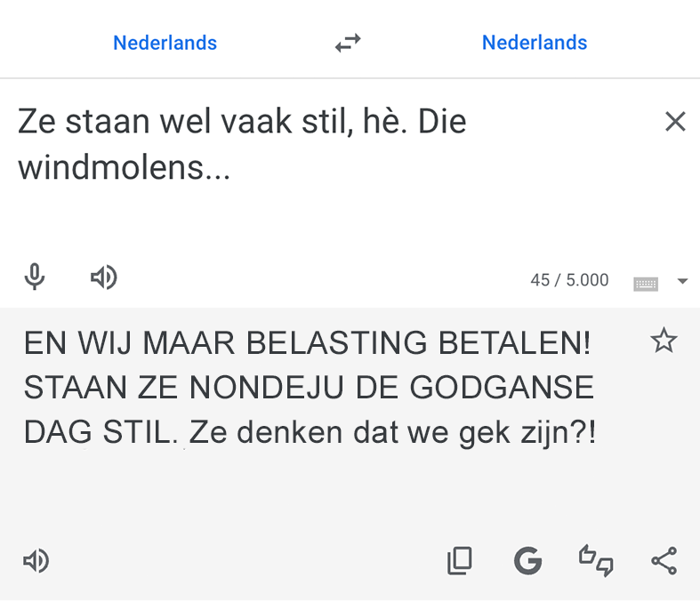The height and width of the screenshot is (602, 700).
Task: Click the "EN WIJ MAAR BELASTING BETALEN!" line
Action: [x=307, y=342]
